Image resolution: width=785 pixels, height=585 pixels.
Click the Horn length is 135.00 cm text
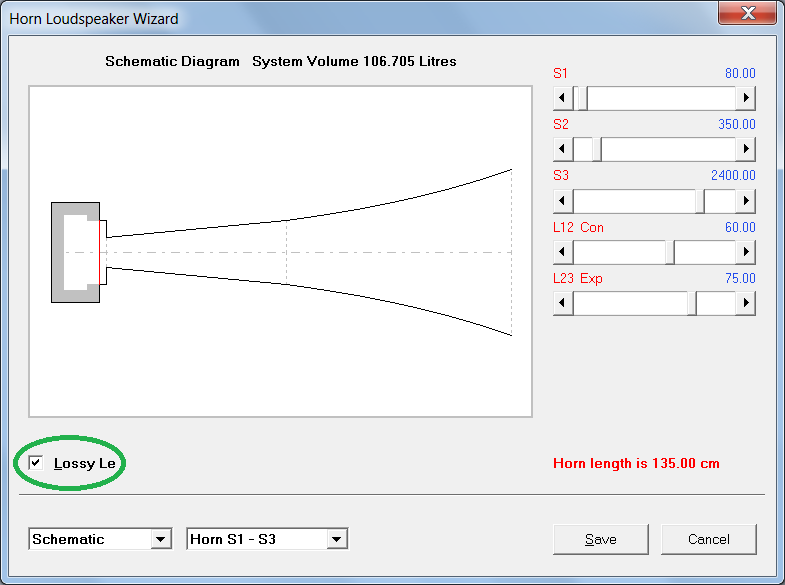coord(636,463)
